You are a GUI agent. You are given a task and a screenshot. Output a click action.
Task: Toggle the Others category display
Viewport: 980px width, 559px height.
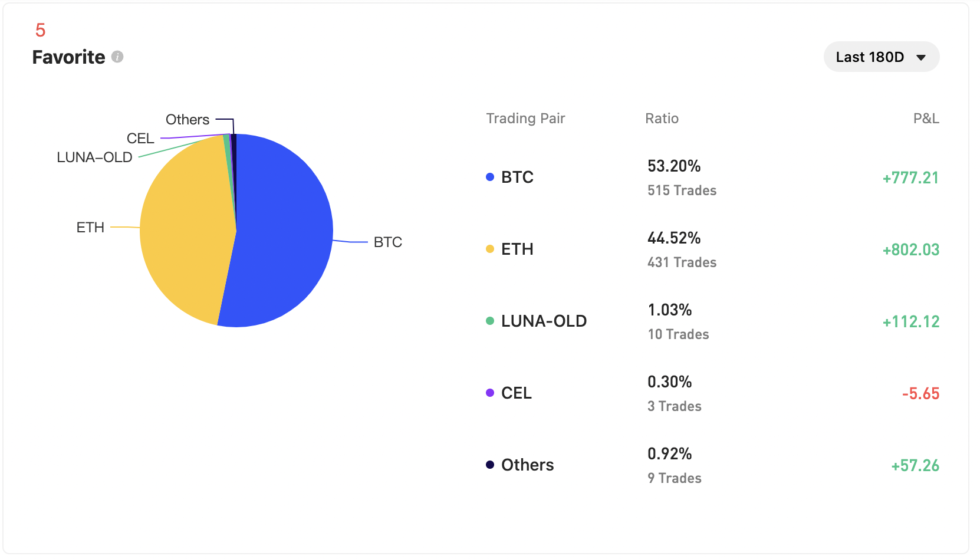click(527, 464)
